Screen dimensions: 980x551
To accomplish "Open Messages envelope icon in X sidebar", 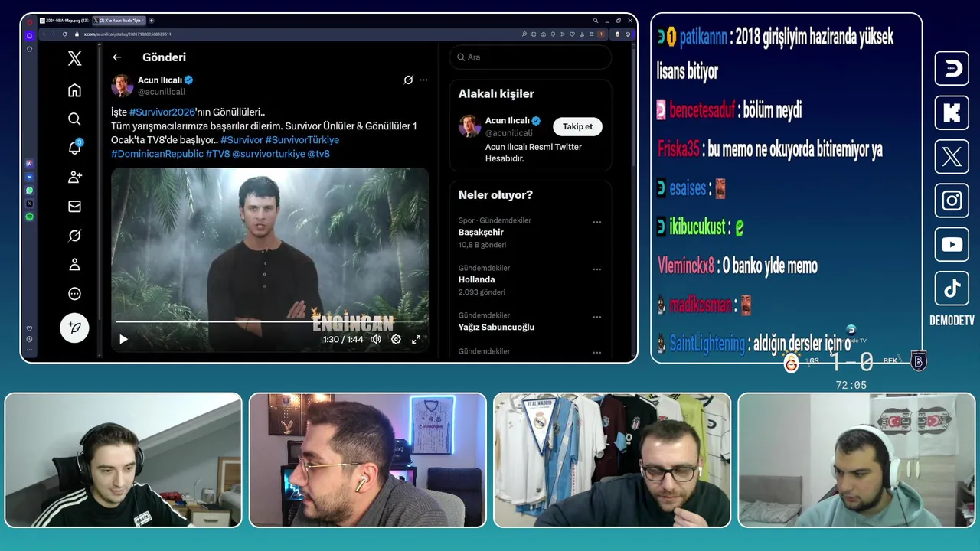I will 74,206.
